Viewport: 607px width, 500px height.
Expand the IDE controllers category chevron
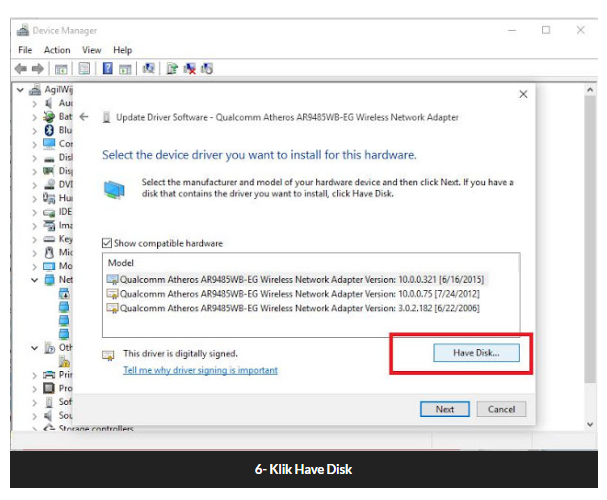coord(34,212)
